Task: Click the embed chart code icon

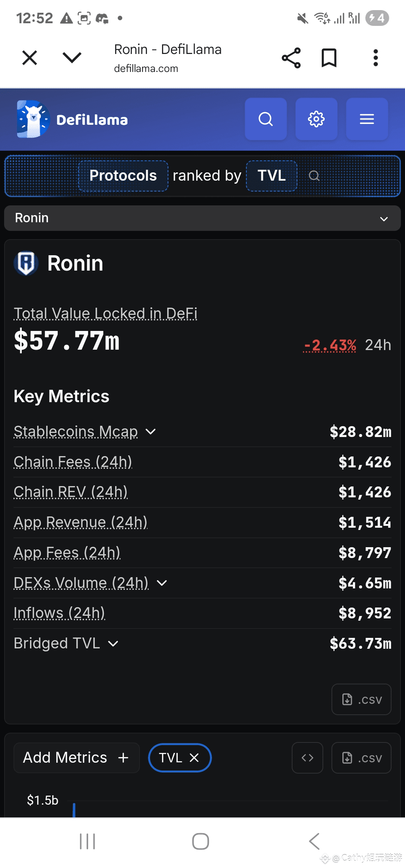Action: (x=307, y=758)
